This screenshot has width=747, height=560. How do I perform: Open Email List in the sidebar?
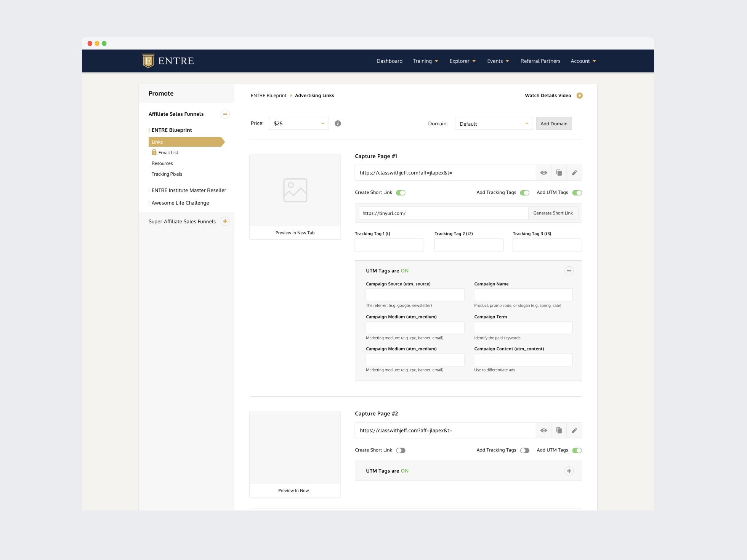coord(168,153)
